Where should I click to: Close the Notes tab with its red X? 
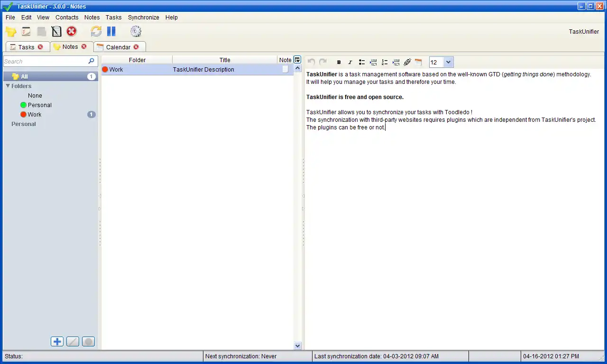(x=84, y=46)
